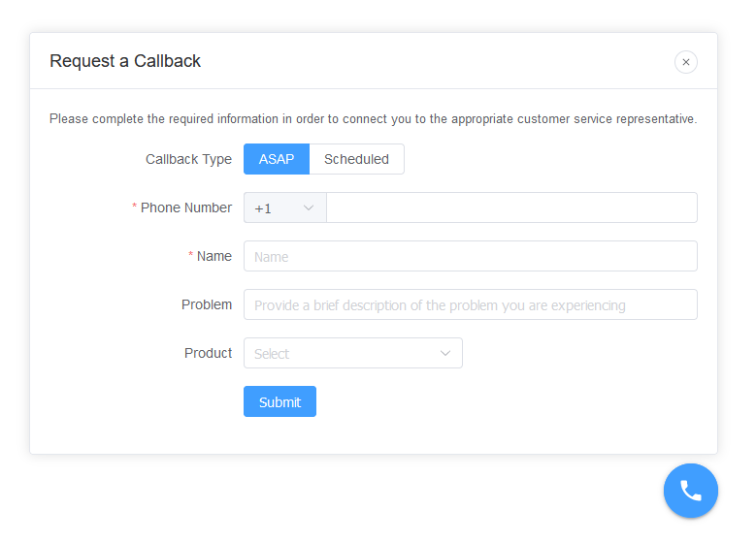Click the Problem field label
Screen dimensions: 756x542
pos(207,304)
